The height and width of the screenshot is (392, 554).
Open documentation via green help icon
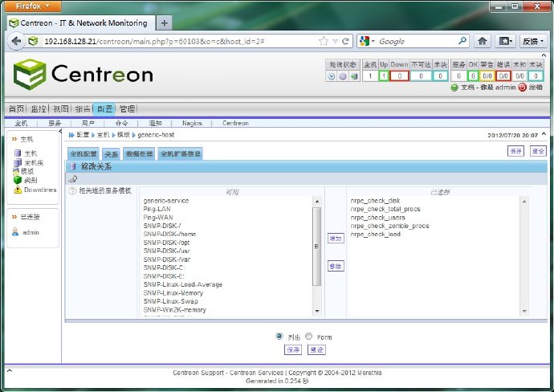click(454, 88)
